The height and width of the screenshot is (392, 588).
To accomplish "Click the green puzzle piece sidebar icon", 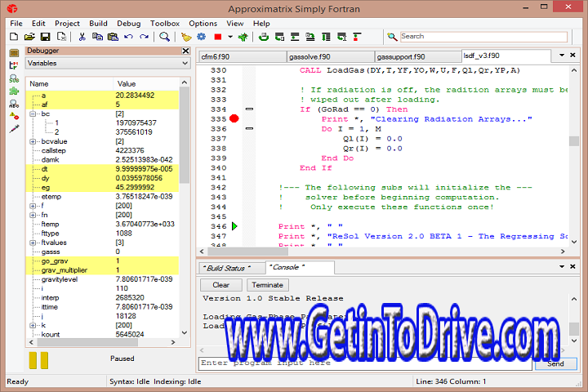I will (x=14, y=91).
